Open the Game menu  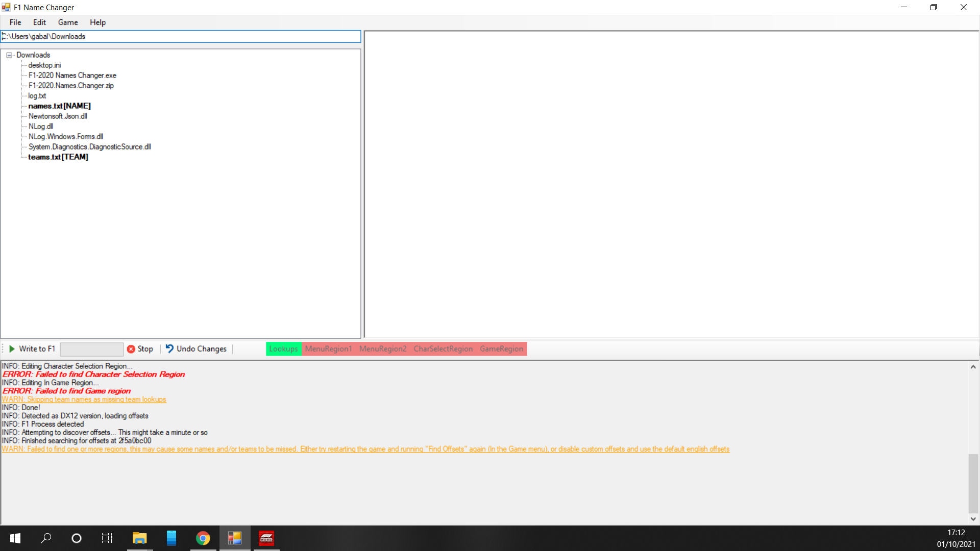pos(67,22)
